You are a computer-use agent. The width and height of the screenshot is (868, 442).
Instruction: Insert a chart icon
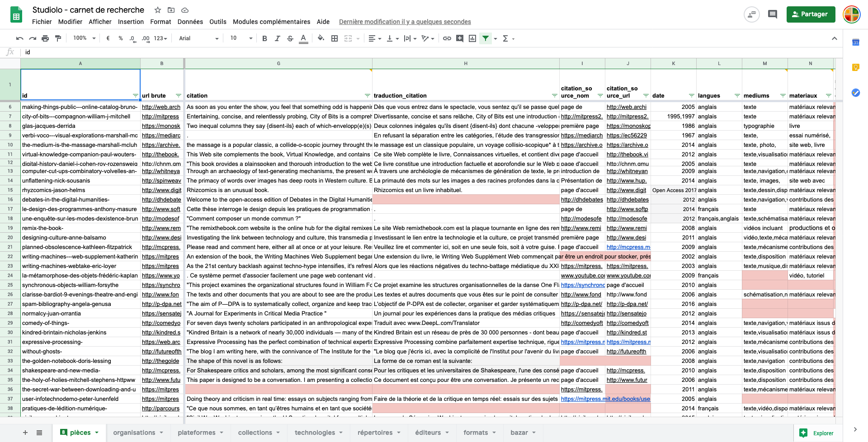pyautogui.click(x=472, y=38)
